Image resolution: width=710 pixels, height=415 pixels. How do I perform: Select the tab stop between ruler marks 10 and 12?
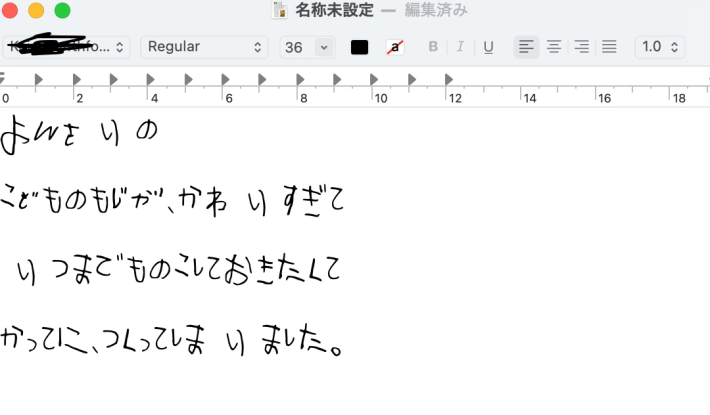[x=412, y=80]
